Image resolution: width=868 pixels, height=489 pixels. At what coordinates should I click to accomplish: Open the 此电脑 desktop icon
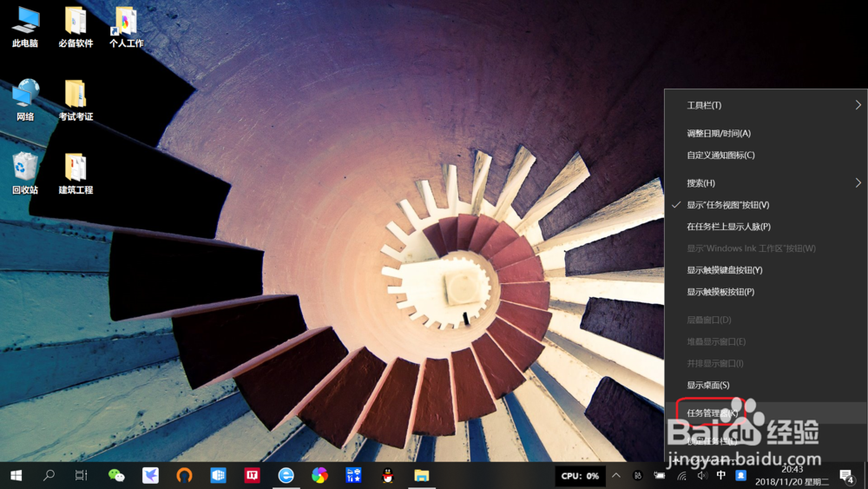tap(25, 27)
